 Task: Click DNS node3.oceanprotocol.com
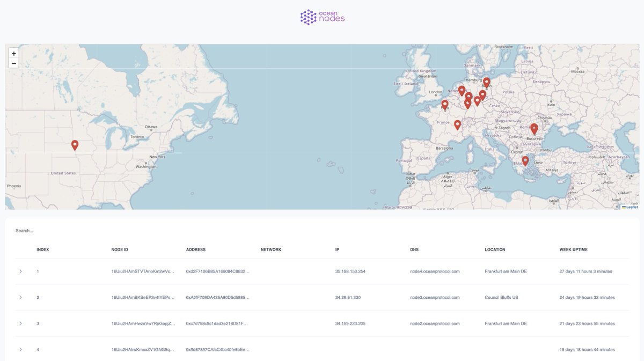tap(435, 297)
